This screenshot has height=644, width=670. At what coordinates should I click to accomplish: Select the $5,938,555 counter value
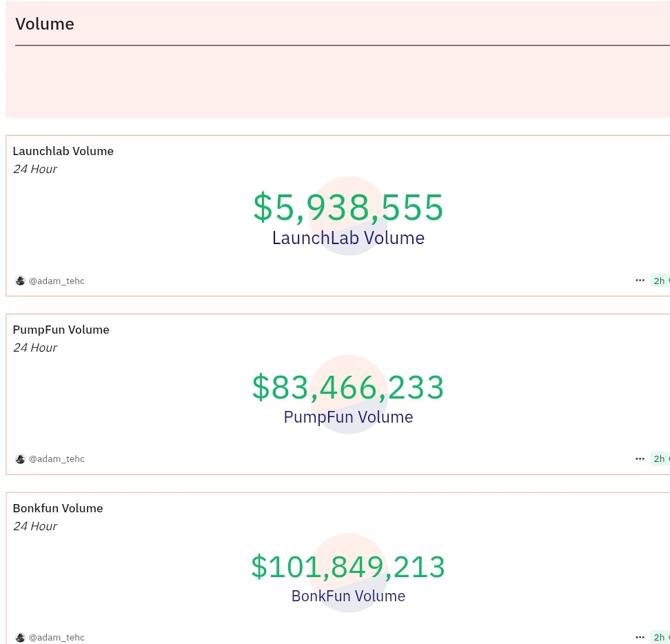pos(348,208)
